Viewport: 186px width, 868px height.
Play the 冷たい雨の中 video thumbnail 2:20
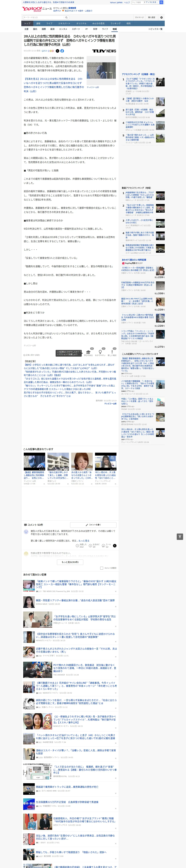pyautogui.click(x=105, y=461)
